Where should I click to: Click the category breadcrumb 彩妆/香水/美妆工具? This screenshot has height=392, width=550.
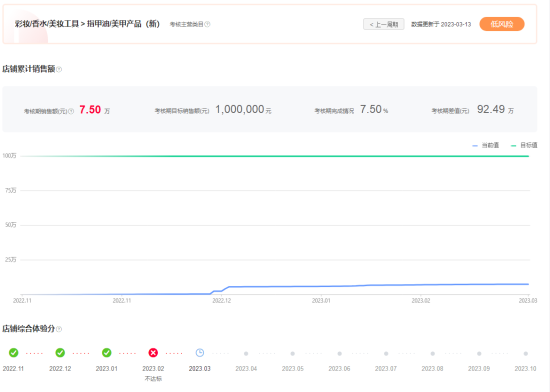coord(47,24)
